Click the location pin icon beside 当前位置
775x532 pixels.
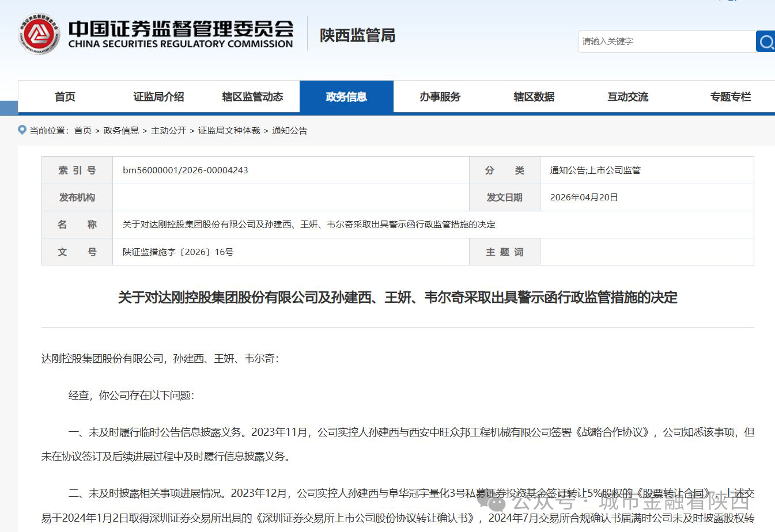click(22, 130)
